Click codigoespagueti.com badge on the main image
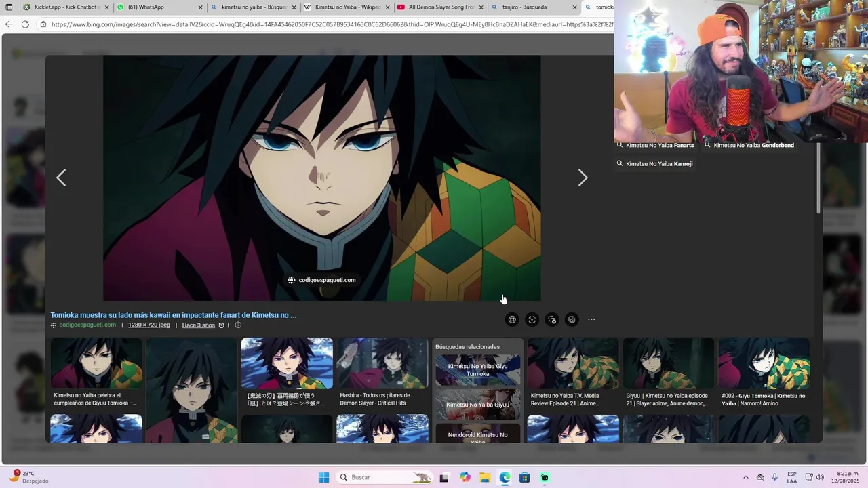The height and width of the screenshot is (488, 868). coord(322,280)
